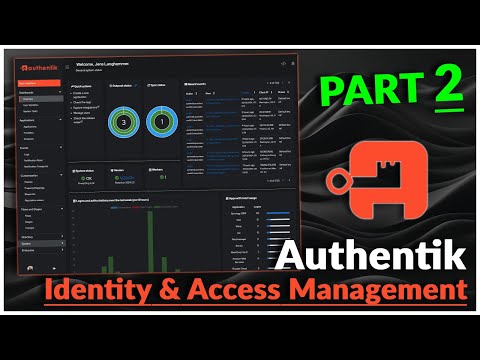This screenshot has width=480, height=360.
Task: Click the authentik logo in the sidebar
Action: 39,68
